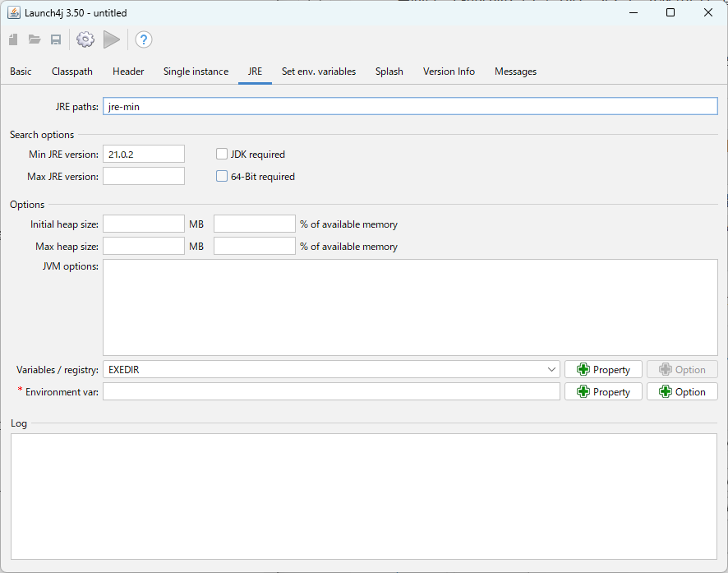Enable the JDK required checkbox
728x573 pixels.
[222, 154]
